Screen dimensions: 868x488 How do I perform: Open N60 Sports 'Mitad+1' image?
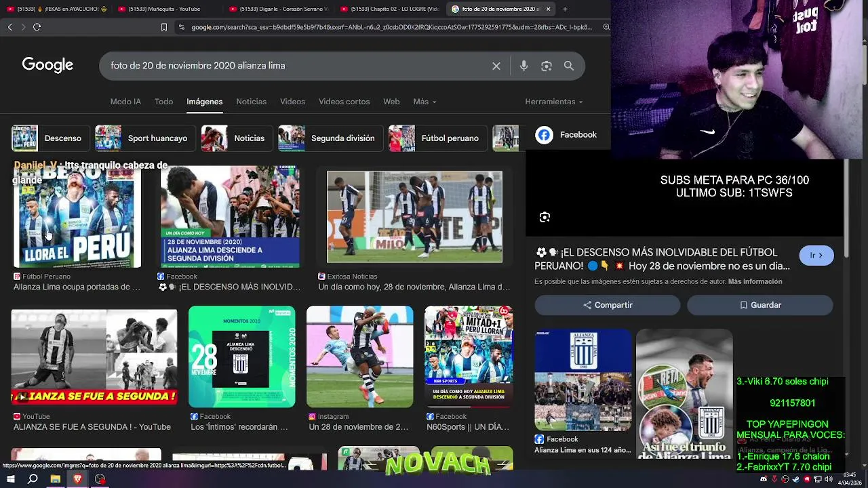(469, 357)
